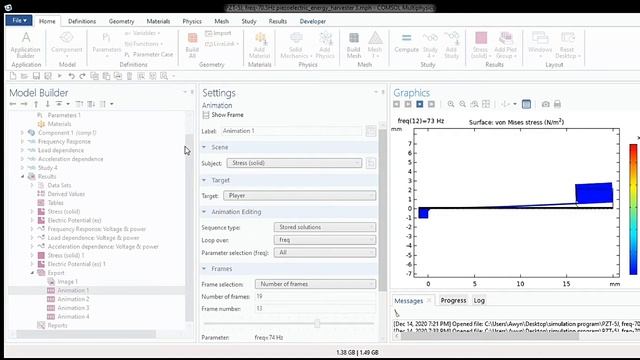Viewport: 640px width, 360px height.
Task: Click the Undo icon in quick toolbar
Action: pos(71,76)
